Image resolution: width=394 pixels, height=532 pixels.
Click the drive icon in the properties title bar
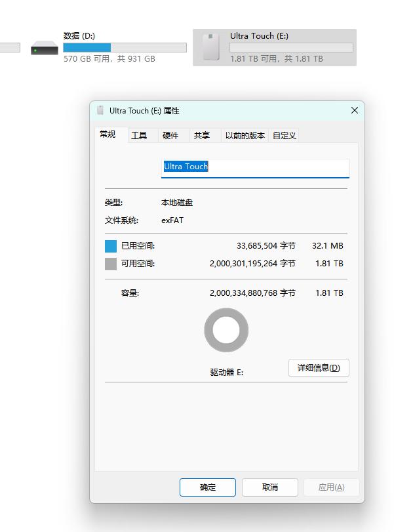[x=100, y=110]
